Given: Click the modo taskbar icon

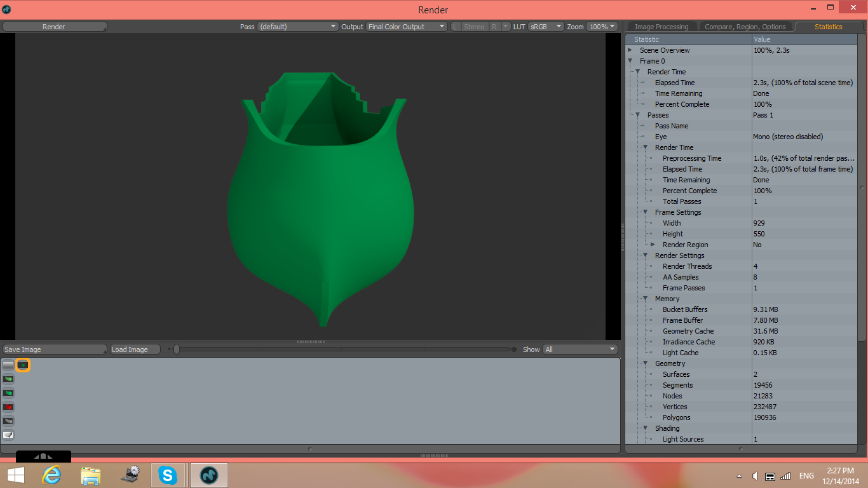Looking at the screenshot, I should pyautogui.click(x=209, y=475).
